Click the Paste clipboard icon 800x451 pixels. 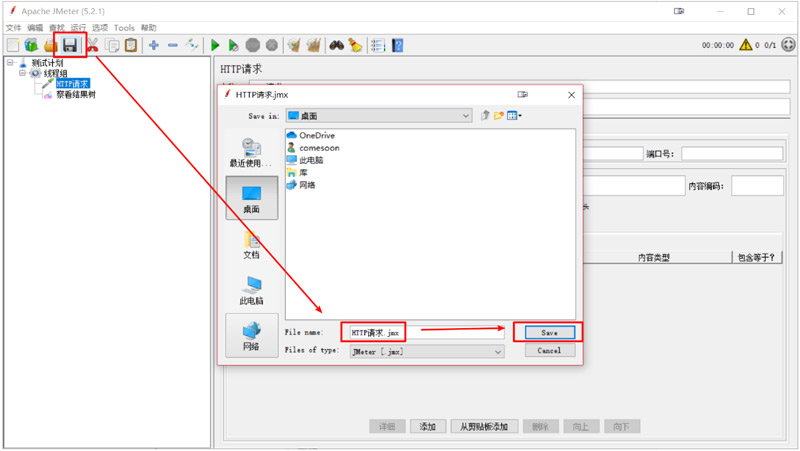[x=131, y=45]
